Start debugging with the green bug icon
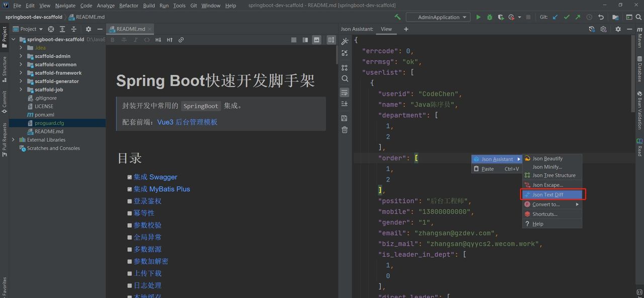 tap(489, 17)
